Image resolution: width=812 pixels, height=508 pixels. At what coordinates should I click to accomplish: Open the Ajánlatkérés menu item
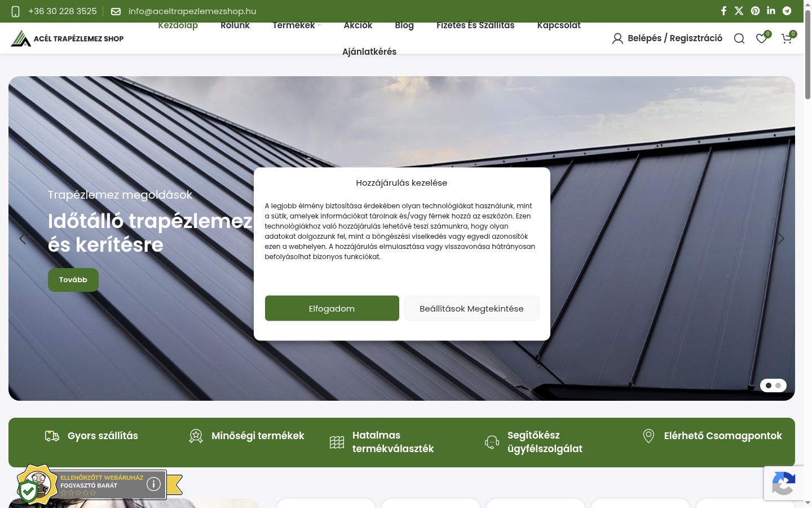(369, 51)
